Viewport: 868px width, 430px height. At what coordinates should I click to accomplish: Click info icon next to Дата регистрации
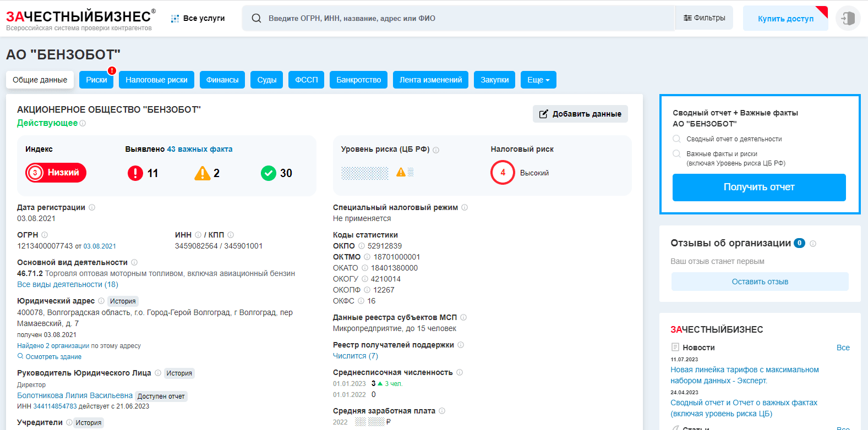pos(92,207)
